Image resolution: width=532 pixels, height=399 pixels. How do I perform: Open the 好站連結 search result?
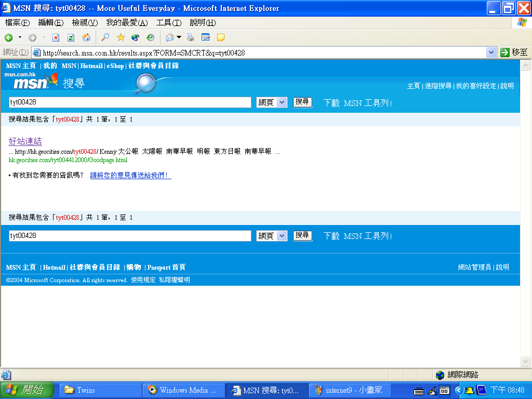[x=25, y=141]
